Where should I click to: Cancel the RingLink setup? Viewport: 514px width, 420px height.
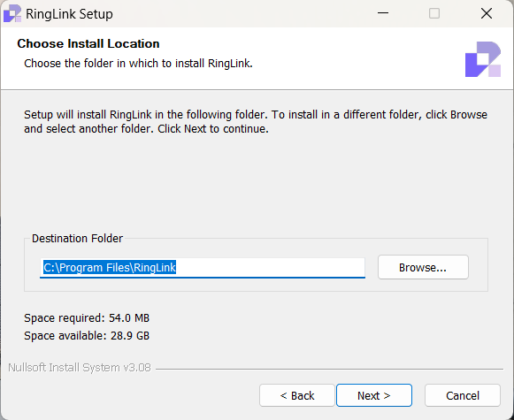463,395
